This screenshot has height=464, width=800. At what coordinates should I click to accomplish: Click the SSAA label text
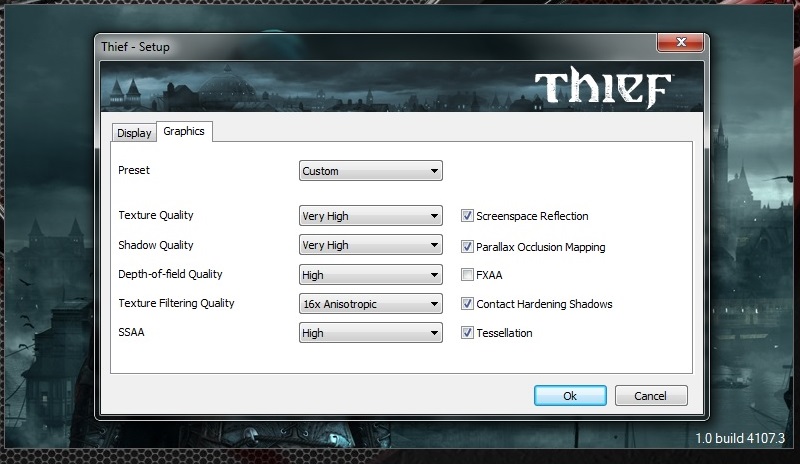tap(131, 332)
